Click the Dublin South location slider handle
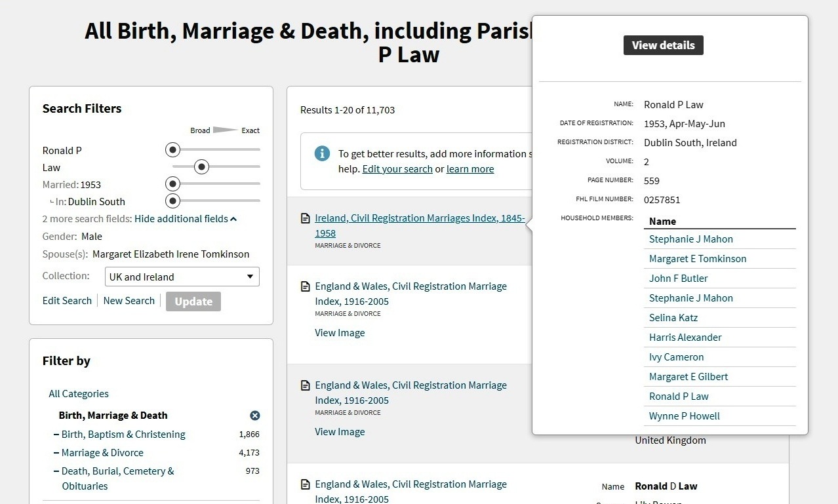 pyautogui.click(x=172, y=201)
